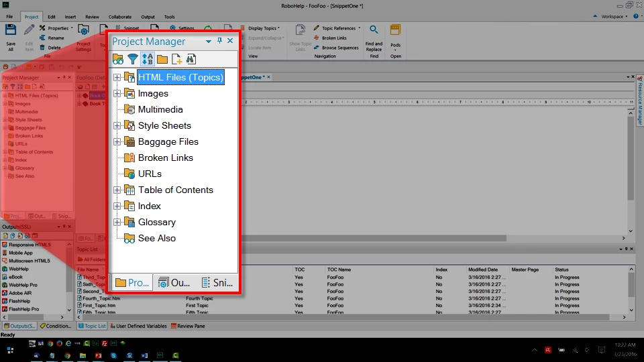Open the File menu
The width and height of the screenshot is (644, 362).
pos(9,17)
